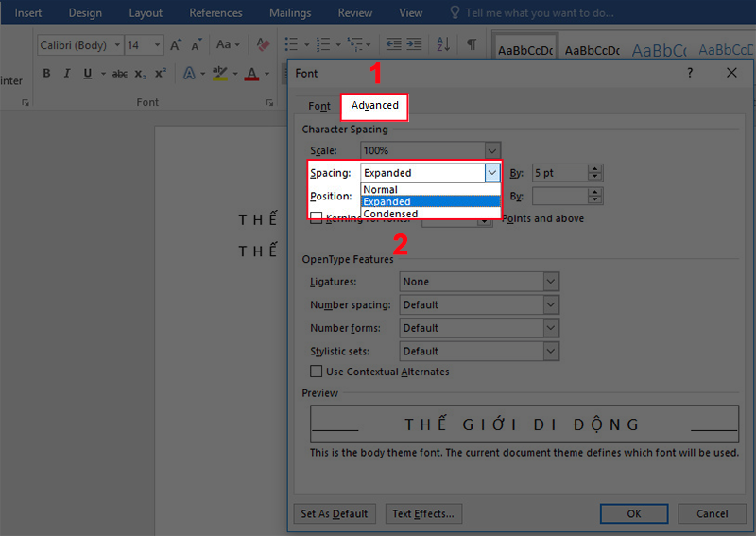Collapse the Spacing dropdown arrow

491,173
